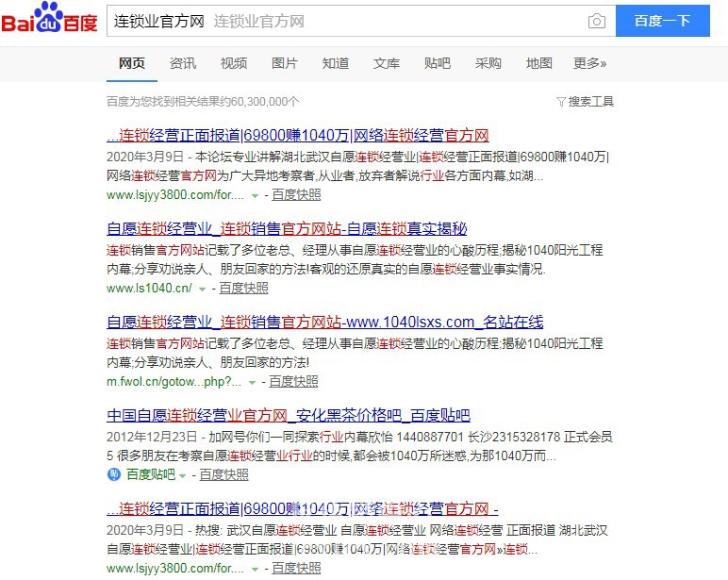Image resolution: width=728 pixels, height=580 pixels.
Task: Expand dropdown arrow beside www.ls1040.cn
Action: click(203, 290)
